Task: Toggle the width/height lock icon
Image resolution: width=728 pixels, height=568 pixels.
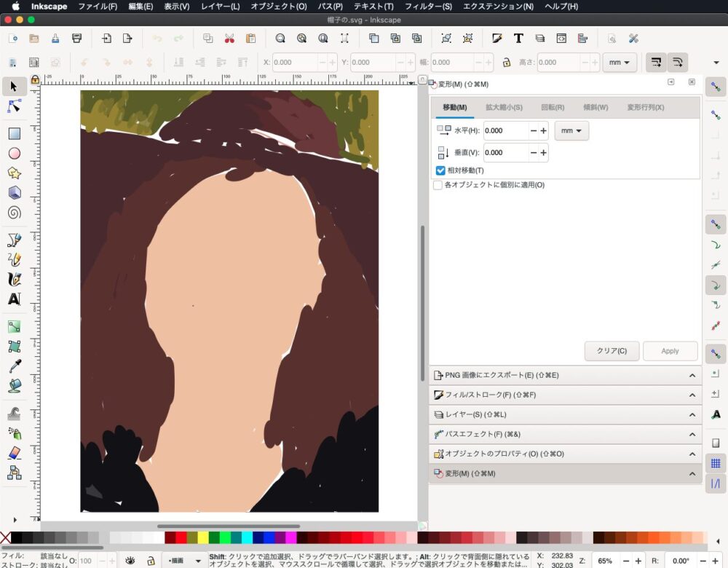Action: click(506, 63)
